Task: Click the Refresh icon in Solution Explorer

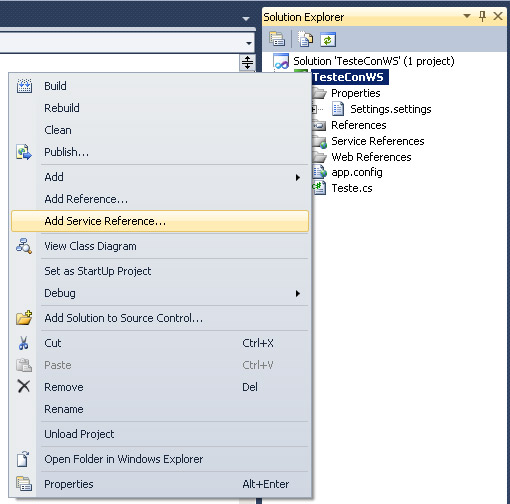Action: 328,40
